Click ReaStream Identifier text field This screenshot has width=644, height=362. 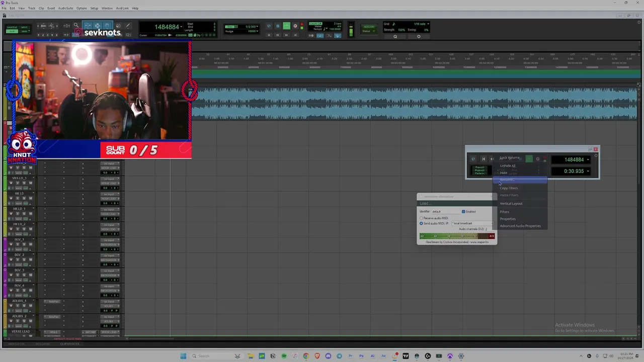[x=446, y=212]
